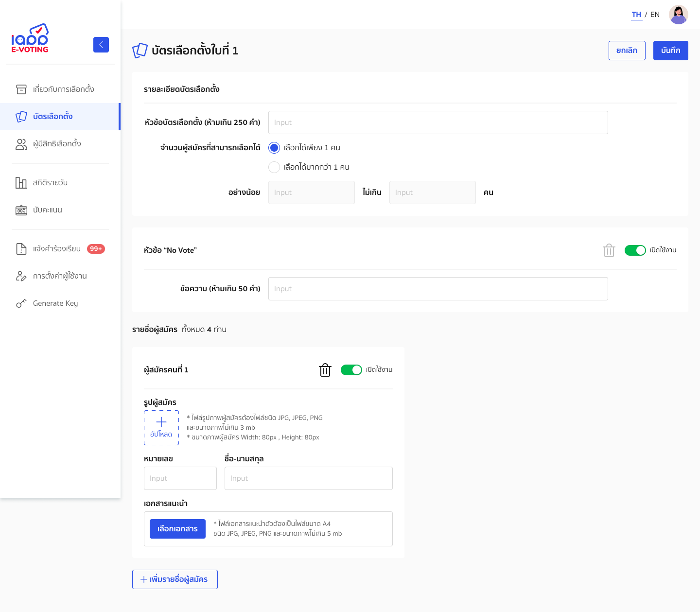Delete candidate 1 with trash icon
The height and width of the screenshot is (612, 700).
tap(325, 370)
